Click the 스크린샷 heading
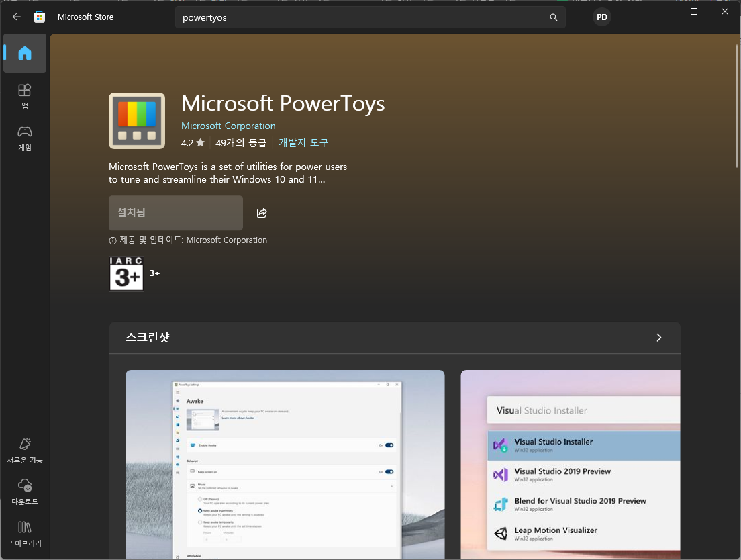 [x=148, y=338]
